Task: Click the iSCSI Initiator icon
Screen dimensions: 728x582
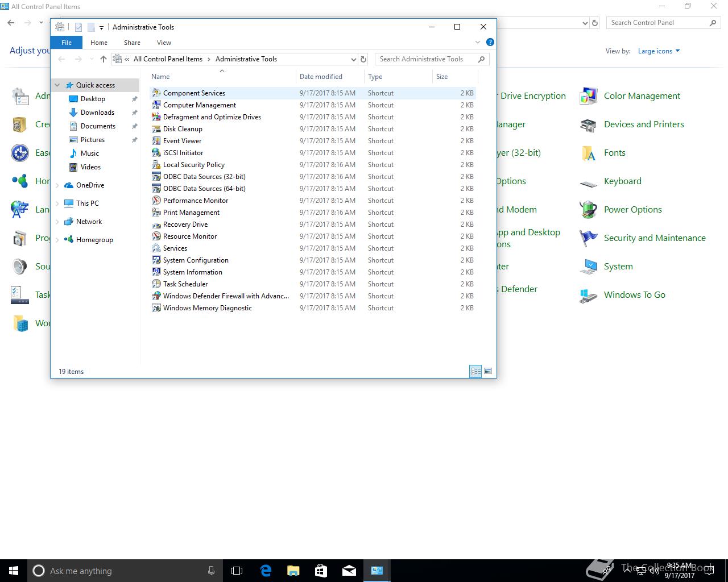Action: [156, 152]
